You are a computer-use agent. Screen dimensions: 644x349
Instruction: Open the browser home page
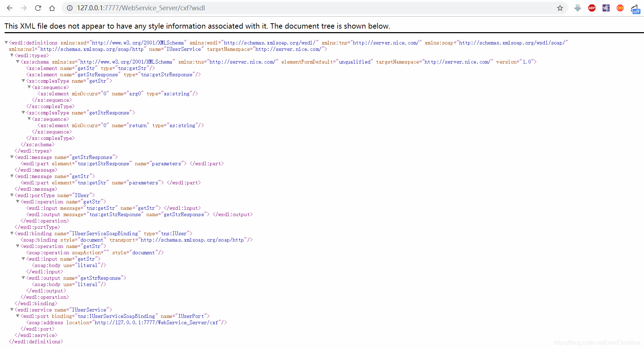pos(52,8)
